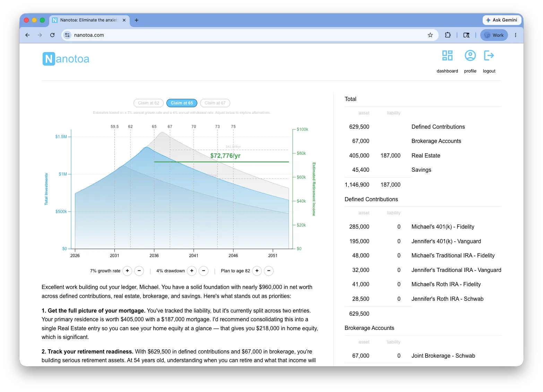The width and height of the screenshot is (543, 392).
Task: Select Michael's Roth IRA - Fidelity row
Action: [423, 284]
